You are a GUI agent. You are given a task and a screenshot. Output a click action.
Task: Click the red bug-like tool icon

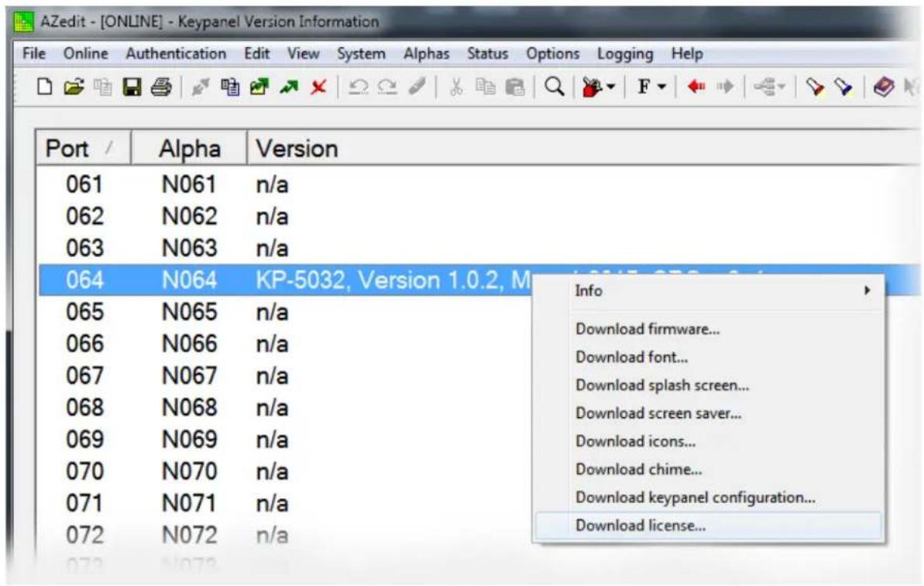[592, 87]
